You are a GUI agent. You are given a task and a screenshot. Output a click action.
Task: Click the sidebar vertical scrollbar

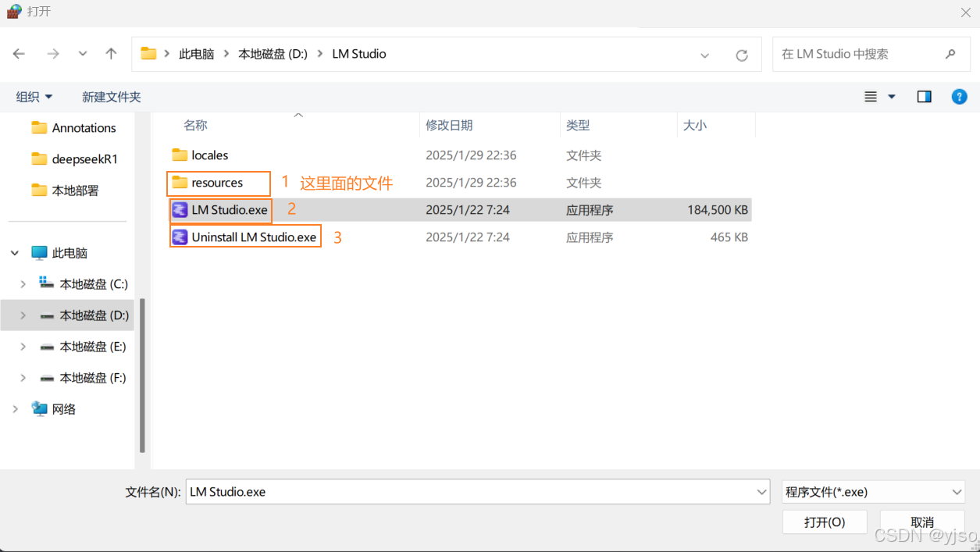click(142, 376)
